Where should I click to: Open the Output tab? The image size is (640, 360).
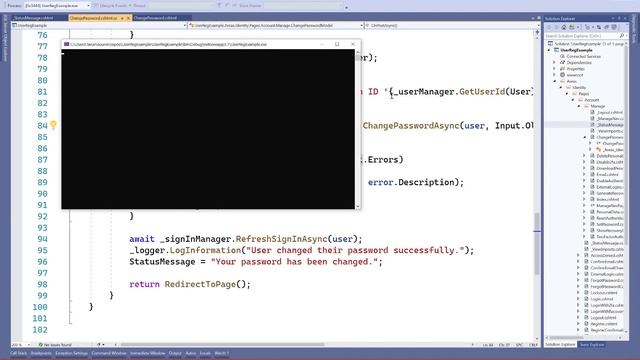[175, 353]
